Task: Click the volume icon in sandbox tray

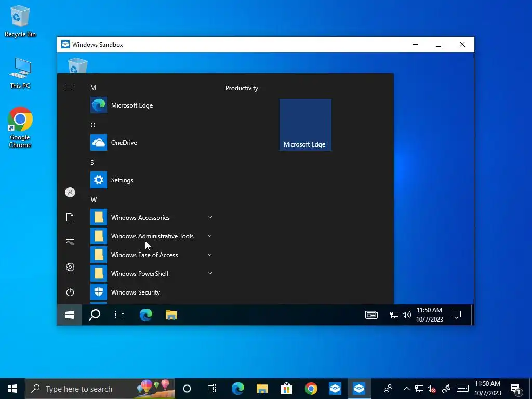Action: [x=406, y=315]
